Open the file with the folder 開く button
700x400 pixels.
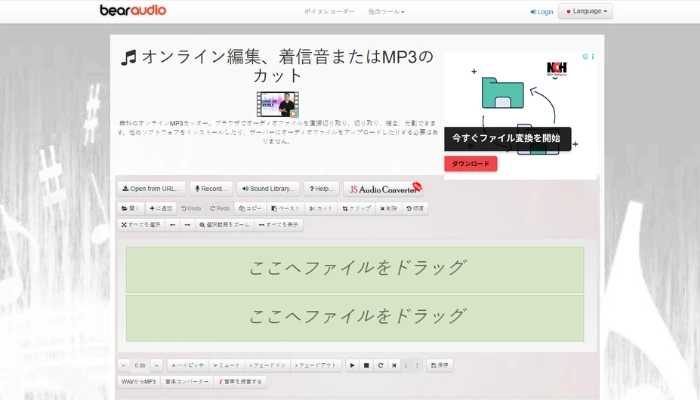131,208
